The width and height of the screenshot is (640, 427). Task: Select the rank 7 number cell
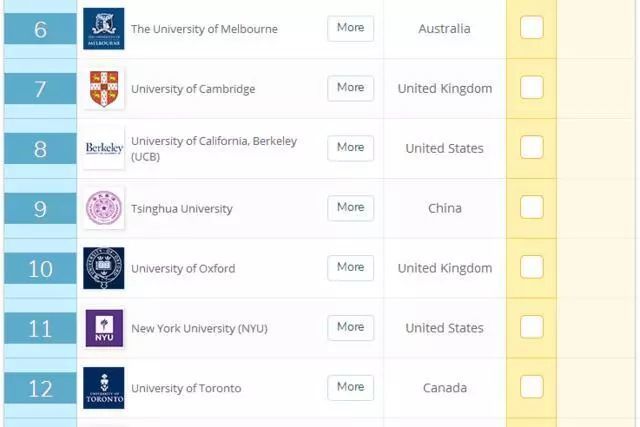coord(40,89)
